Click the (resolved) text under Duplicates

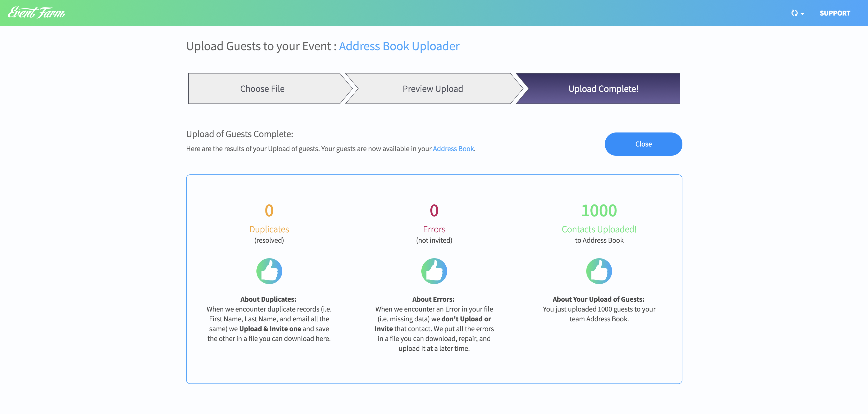coord(269,240)
